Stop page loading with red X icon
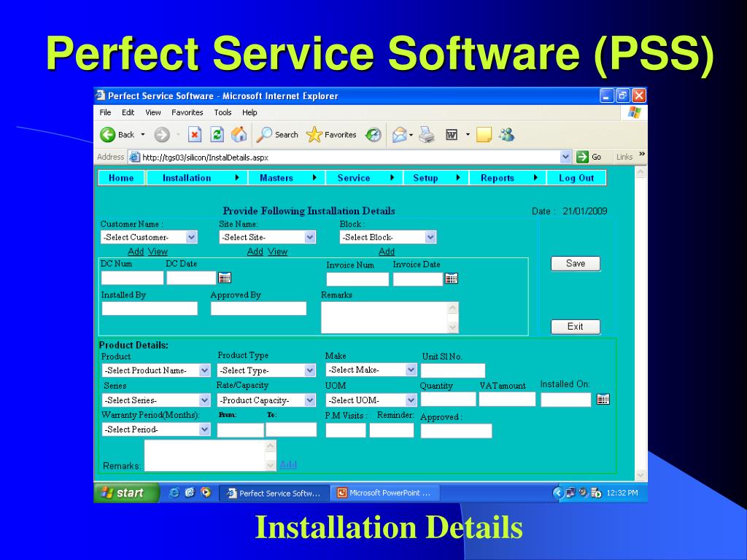This screenshot has height=560, width=747. (194, 135)
